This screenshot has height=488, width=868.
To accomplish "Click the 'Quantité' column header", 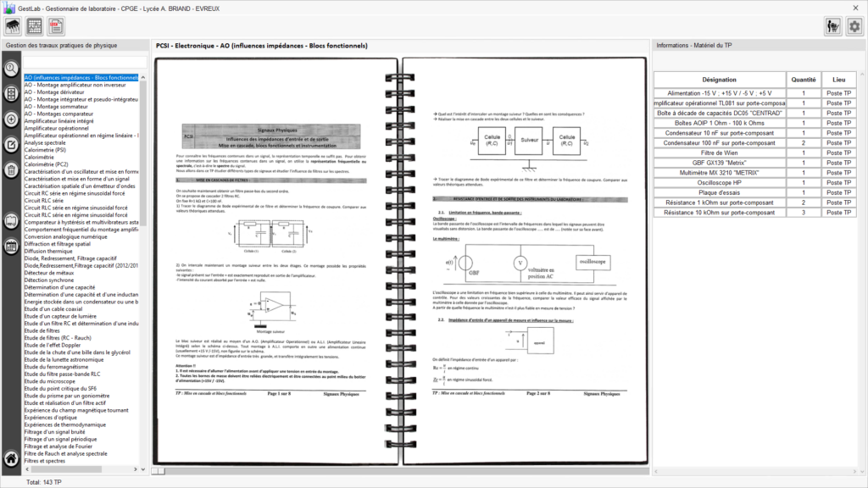I will pos(804,79).
